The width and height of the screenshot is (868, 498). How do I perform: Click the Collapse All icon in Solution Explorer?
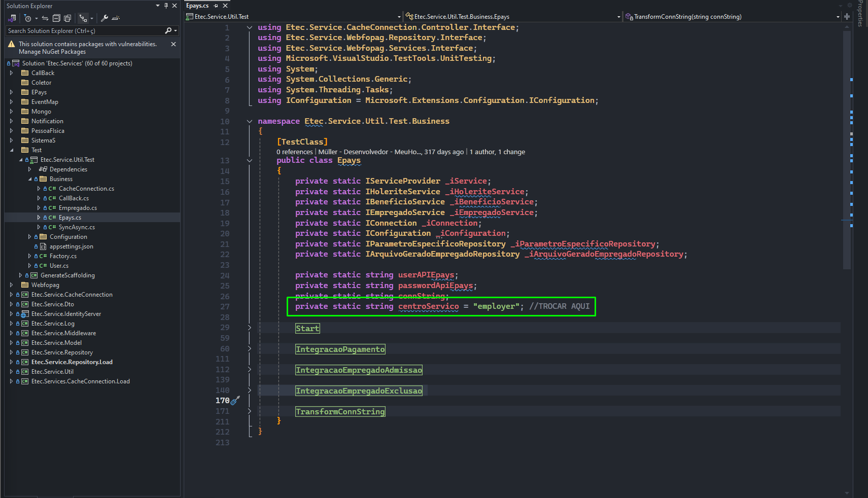click(x=56, y=18)
